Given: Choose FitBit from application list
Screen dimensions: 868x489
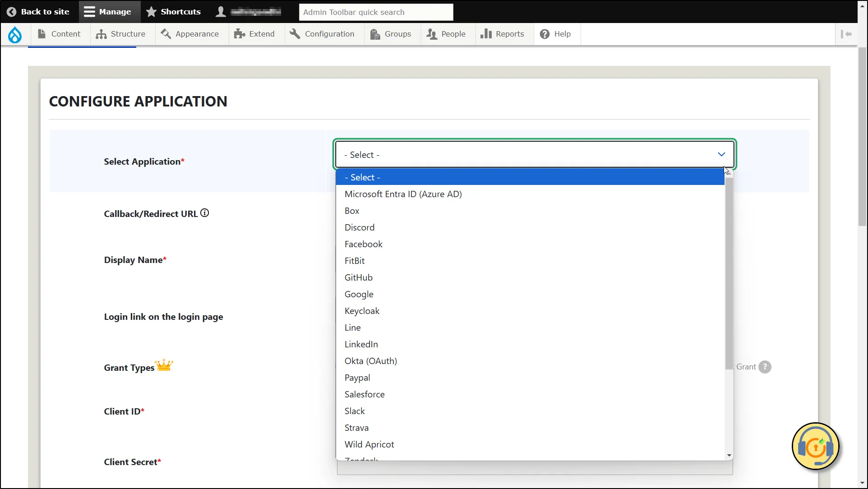Looking at the screenshot, I should click(x=530, y=261).
